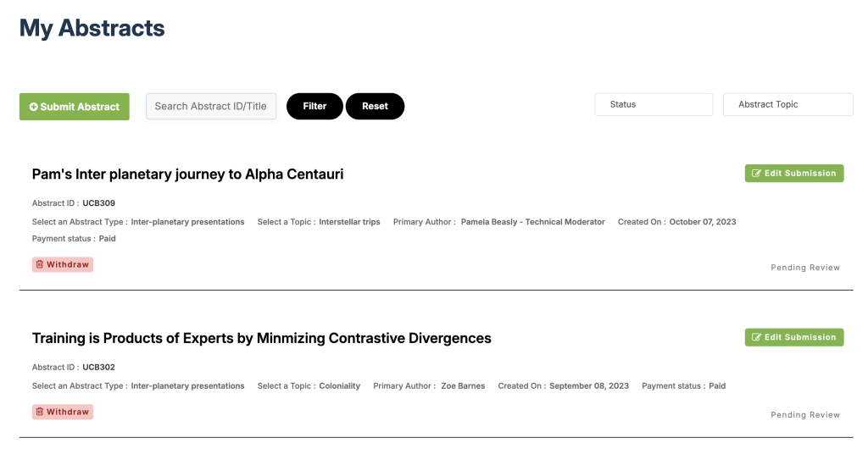The image size is (868, 460).
Task: Click the trash icon to withdraw abstract UCB309
Action: click(x=39, y=264)
